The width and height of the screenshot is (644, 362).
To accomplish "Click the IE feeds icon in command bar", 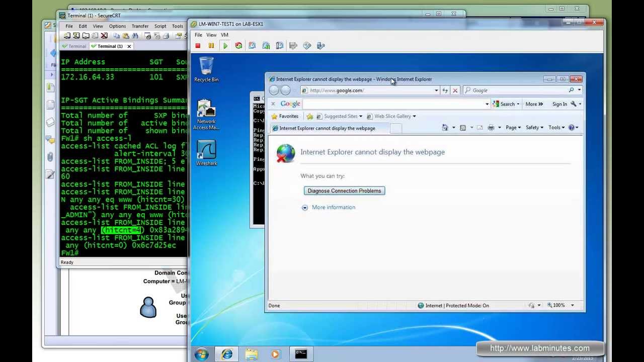I will coord(463,128).
